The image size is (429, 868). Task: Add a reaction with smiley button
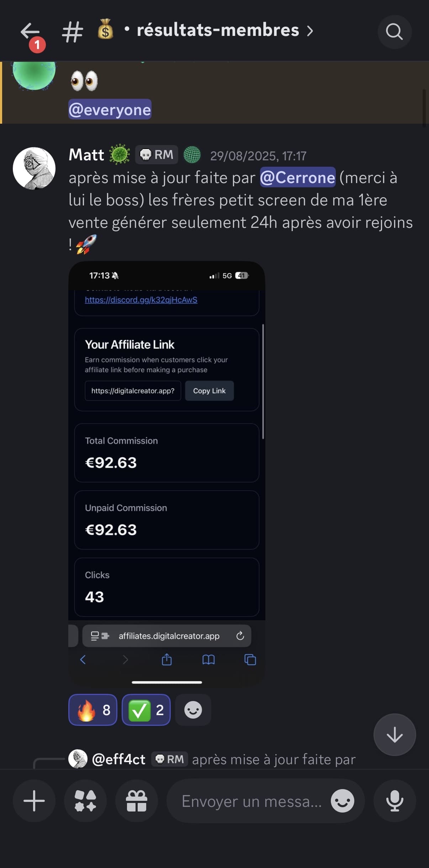point(193,710)
